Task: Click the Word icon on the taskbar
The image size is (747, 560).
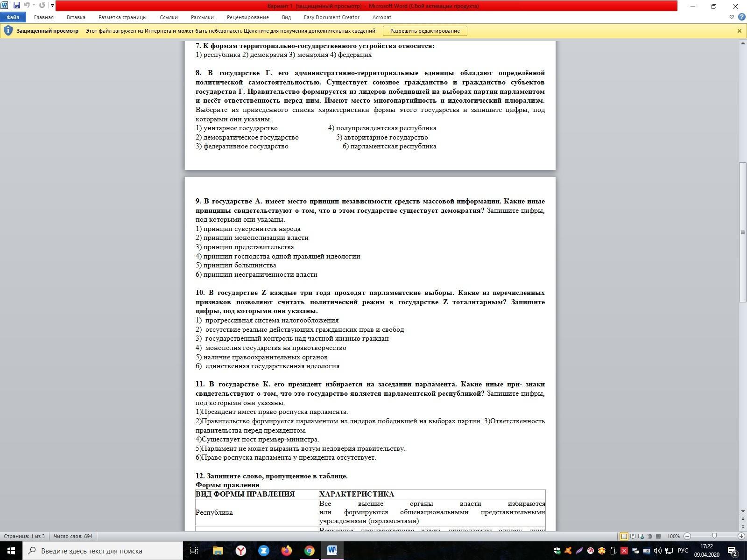Action: coord(332,551)
